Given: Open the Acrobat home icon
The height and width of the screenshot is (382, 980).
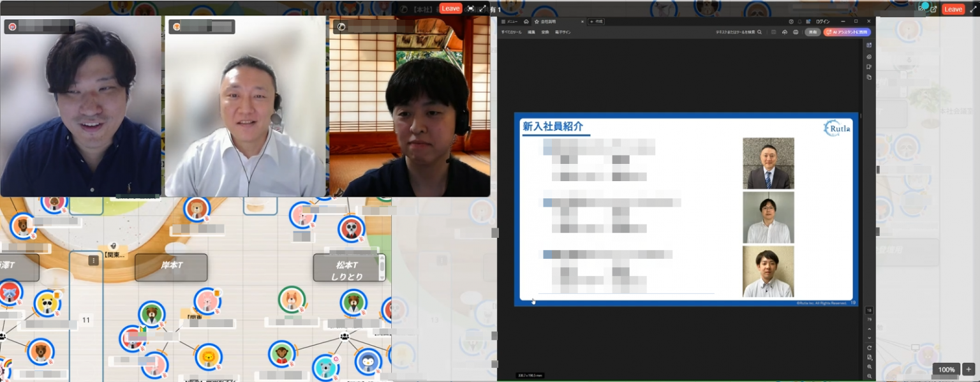Looking at the screenshot, I should pos(526,22).
